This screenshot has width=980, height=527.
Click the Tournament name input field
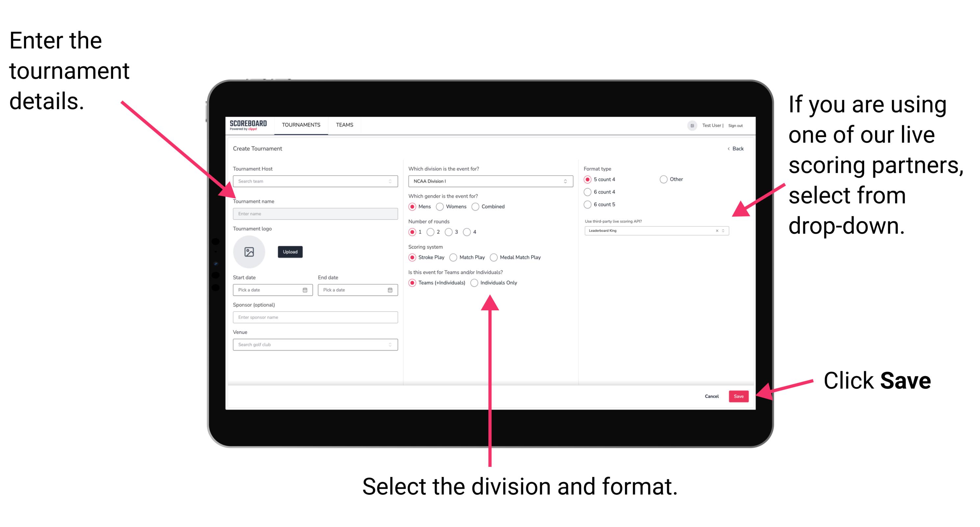315,214
